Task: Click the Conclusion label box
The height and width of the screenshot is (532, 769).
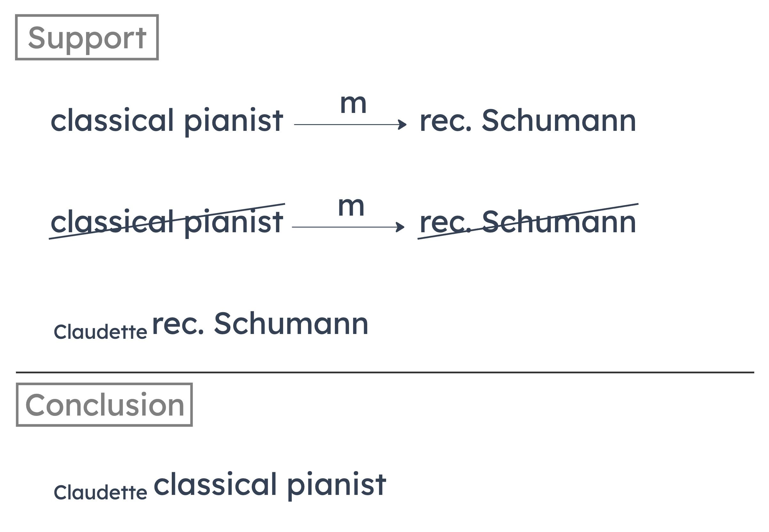Action: [104, 404]
